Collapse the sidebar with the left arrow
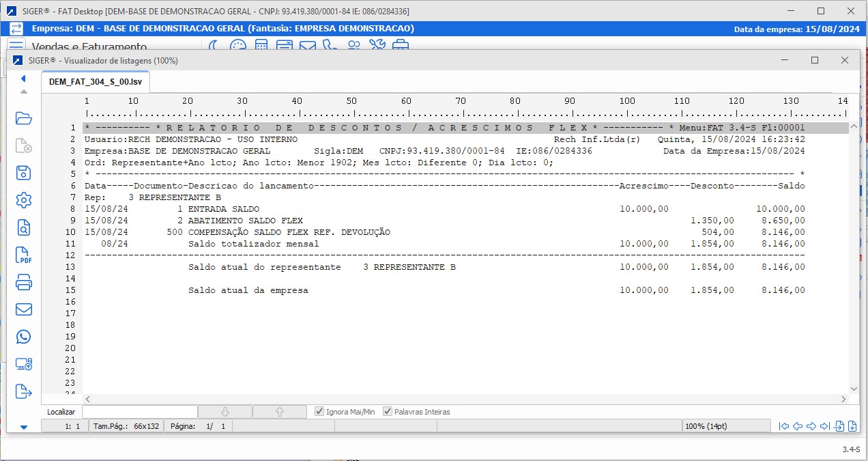The height and width of the screenshot is (461, 868). click(x=23, y=79)
